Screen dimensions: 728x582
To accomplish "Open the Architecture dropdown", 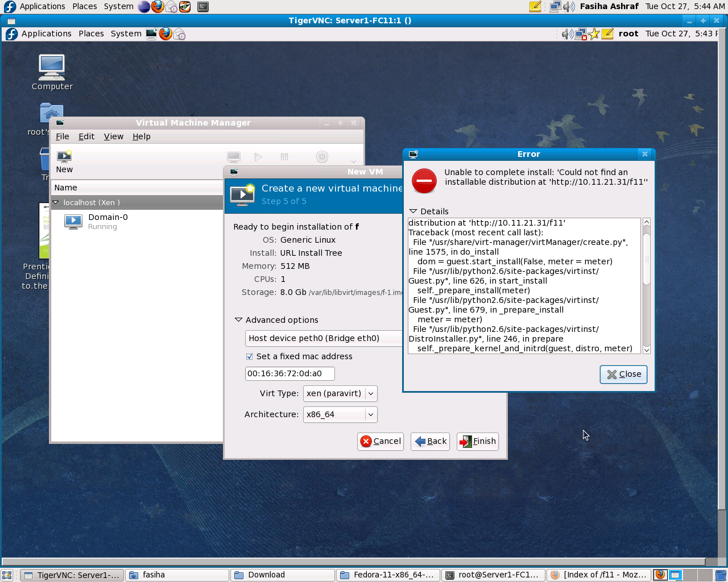I will (340, 414).
